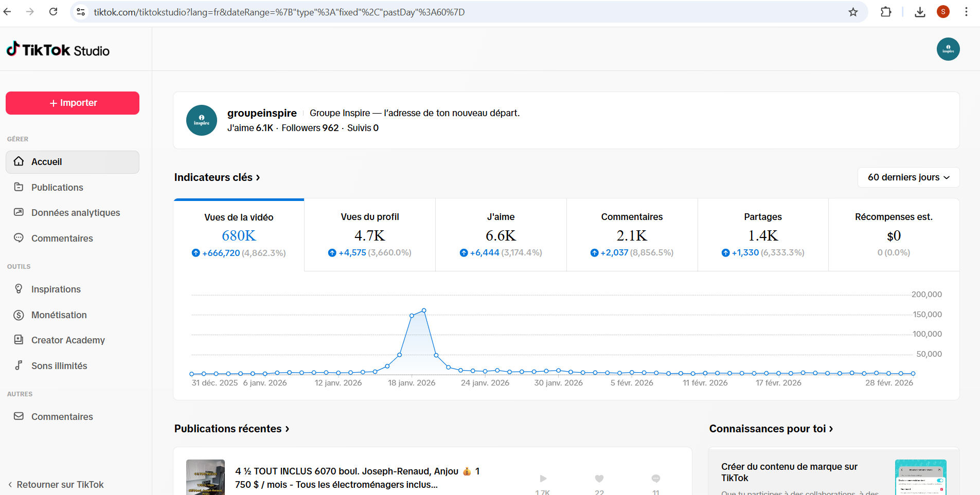
Task: Click the peak data point on the views chart
Action: (424, 310)
